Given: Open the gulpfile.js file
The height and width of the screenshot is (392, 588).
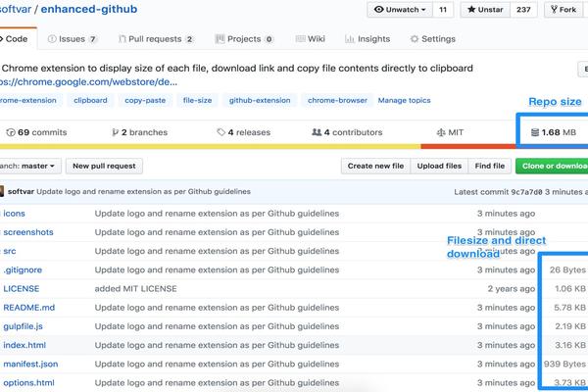Looking at the screenshot, I should pos(23,326).
